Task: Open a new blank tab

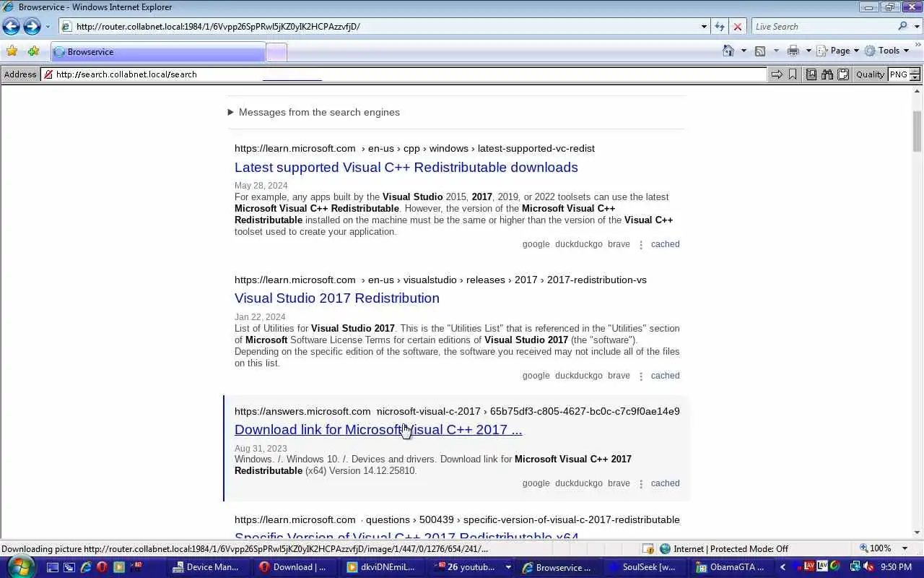Action: point(276,52)
